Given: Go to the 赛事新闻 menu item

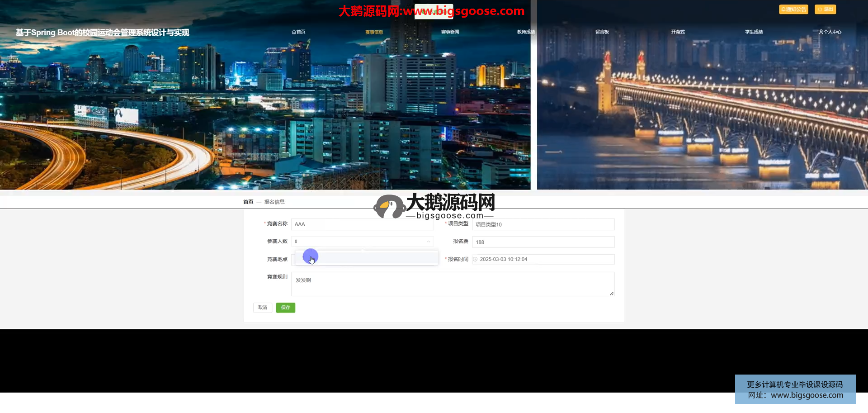Looking at the screenshot, I should coord(450,32).
